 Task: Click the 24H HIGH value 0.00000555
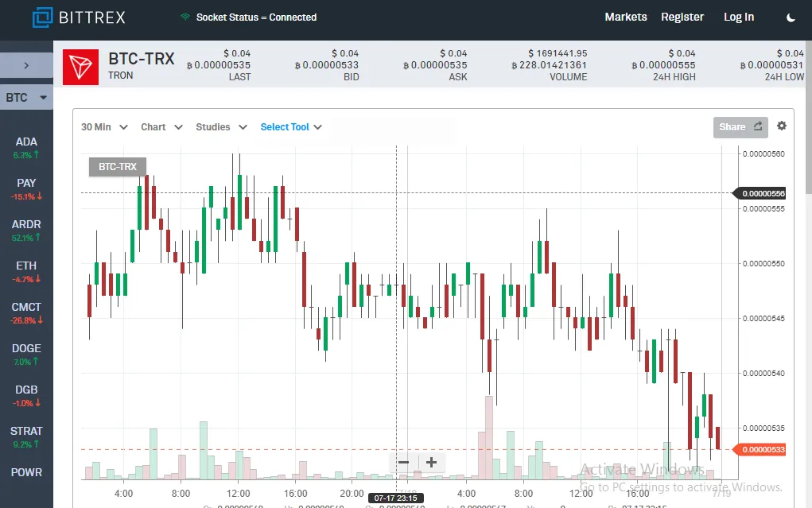tap(663, 65)
